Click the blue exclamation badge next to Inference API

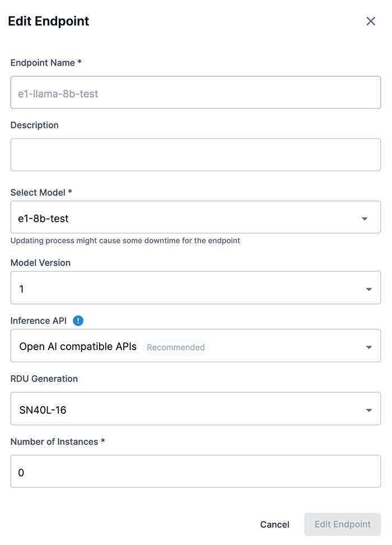click(x=78, y=320)
